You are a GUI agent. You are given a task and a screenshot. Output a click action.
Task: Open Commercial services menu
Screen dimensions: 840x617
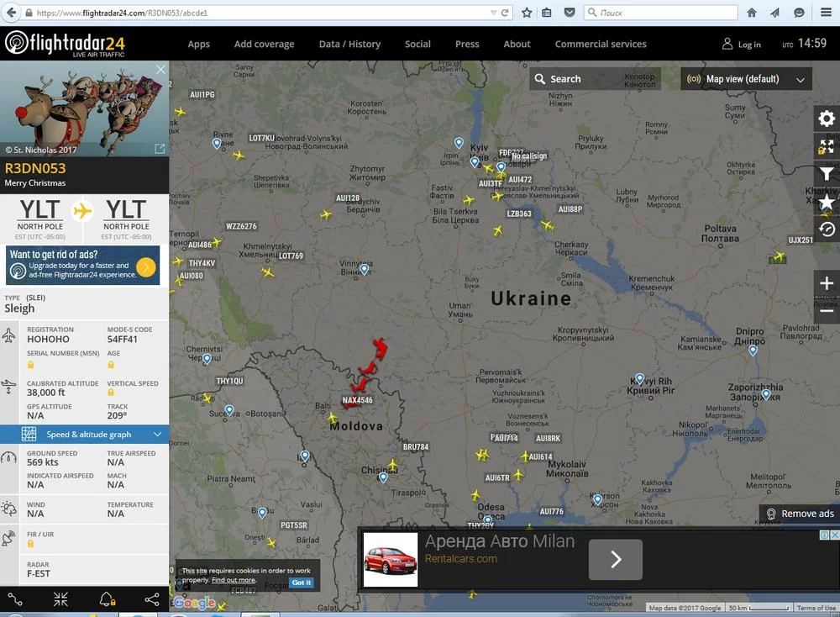click(601, 44)
